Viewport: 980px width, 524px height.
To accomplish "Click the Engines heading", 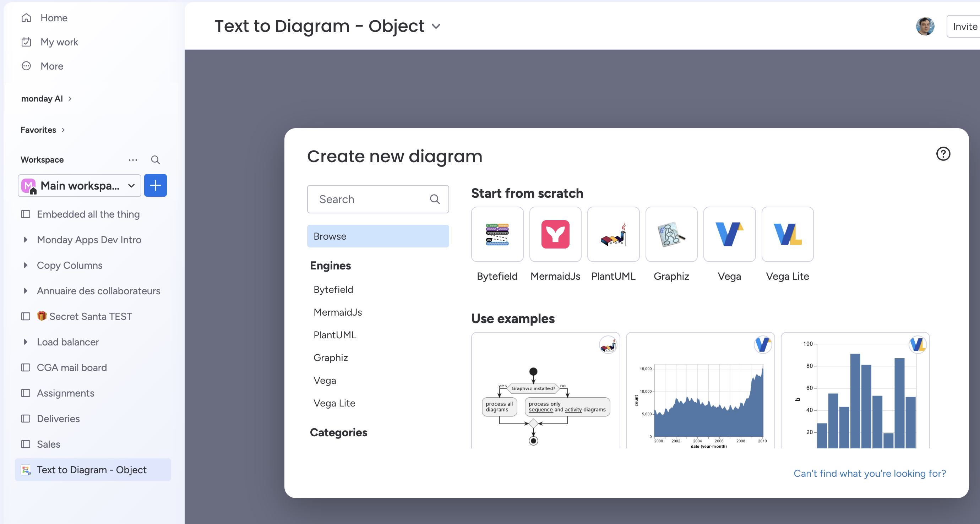I will (330, 266).
